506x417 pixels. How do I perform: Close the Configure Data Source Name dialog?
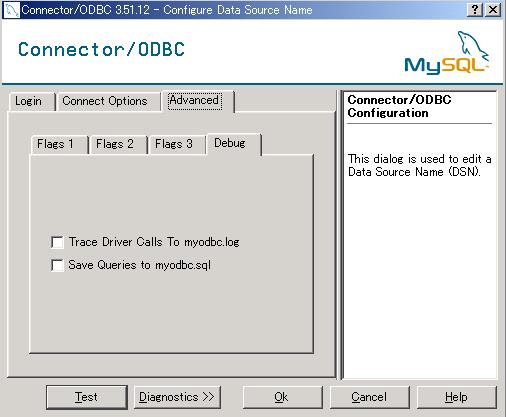pos(493,10)
